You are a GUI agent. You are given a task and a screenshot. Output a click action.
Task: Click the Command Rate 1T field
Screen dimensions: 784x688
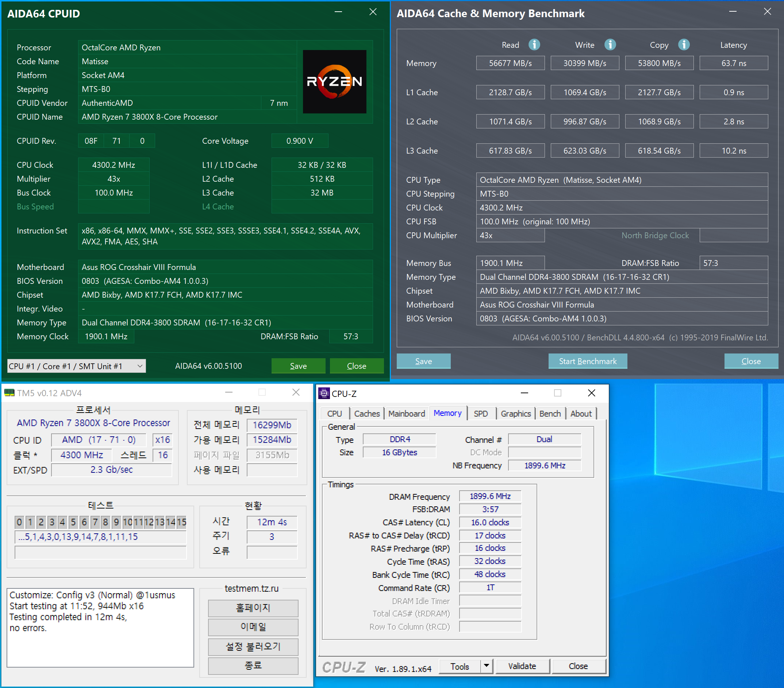pos(490,588)
